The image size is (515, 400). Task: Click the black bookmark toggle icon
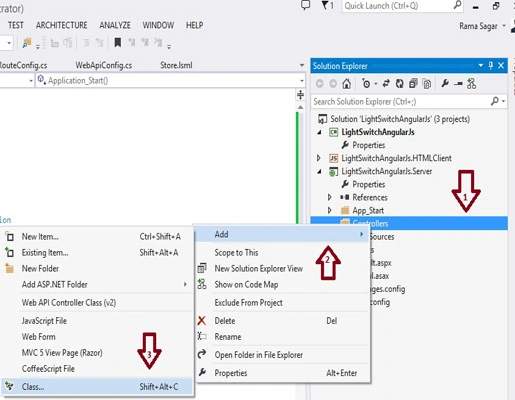[x=118, y=43]
